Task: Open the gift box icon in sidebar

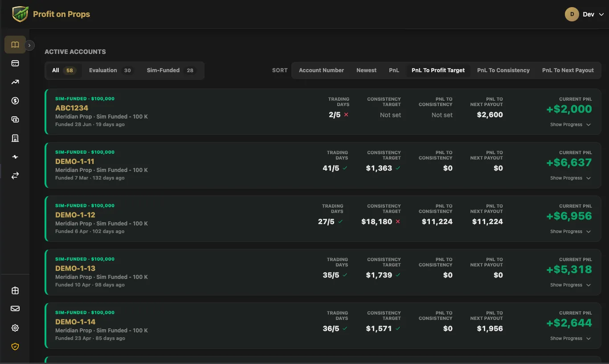Action: (x=15, y=290)
